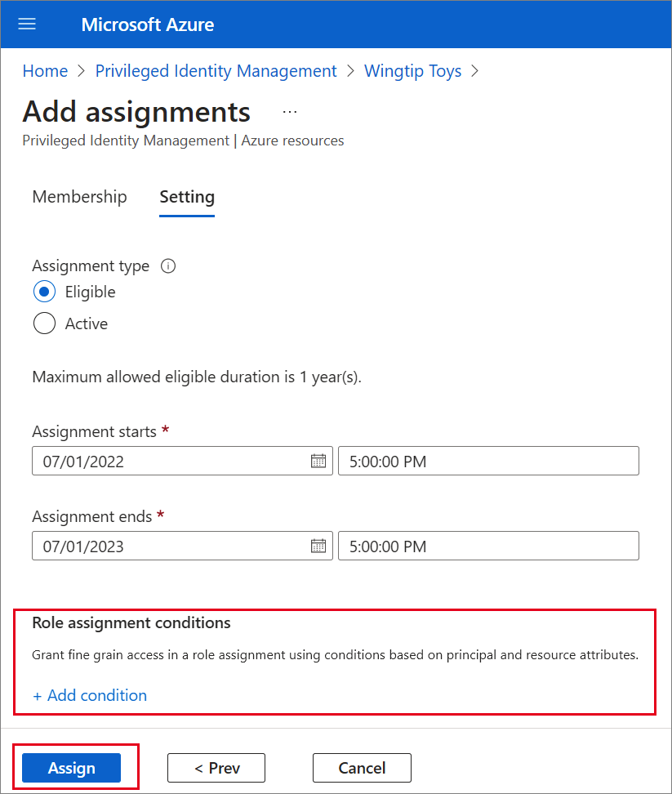The height and width of the screenshot is (794, 672).
Task: Select the Active assignment type
Action: pyautogui.click(x=44, y=323)
